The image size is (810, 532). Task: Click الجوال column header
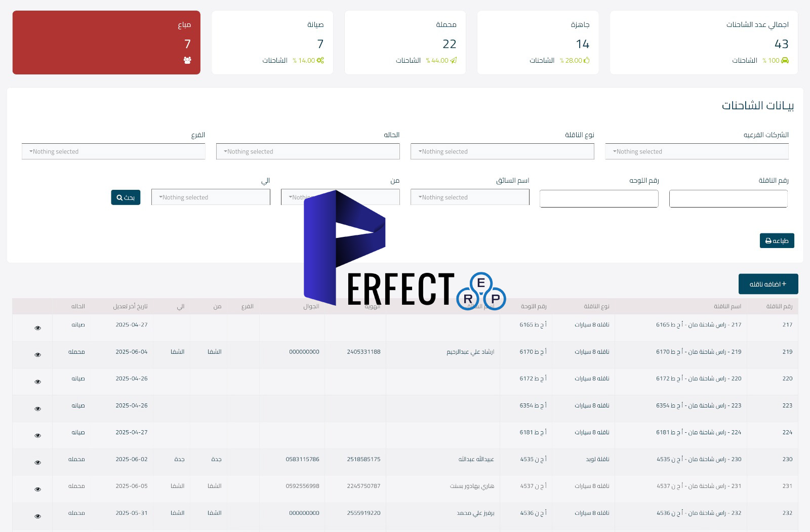point(311,306)
